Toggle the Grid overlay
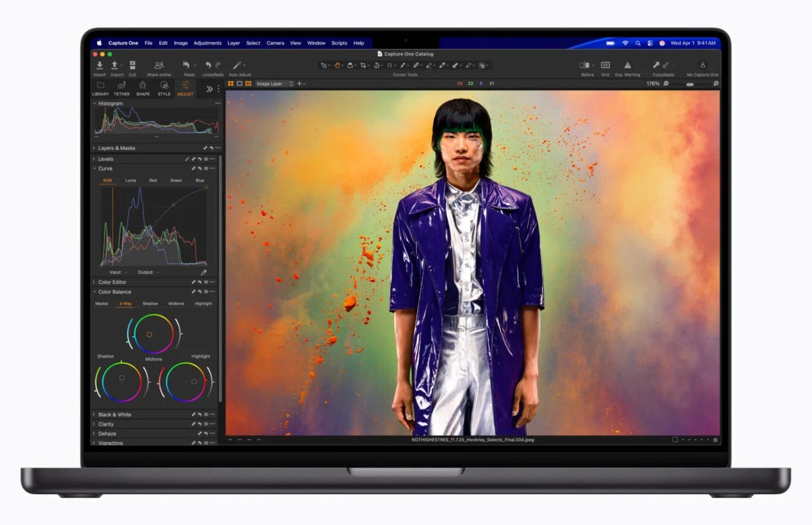 (x=605, y=65)
